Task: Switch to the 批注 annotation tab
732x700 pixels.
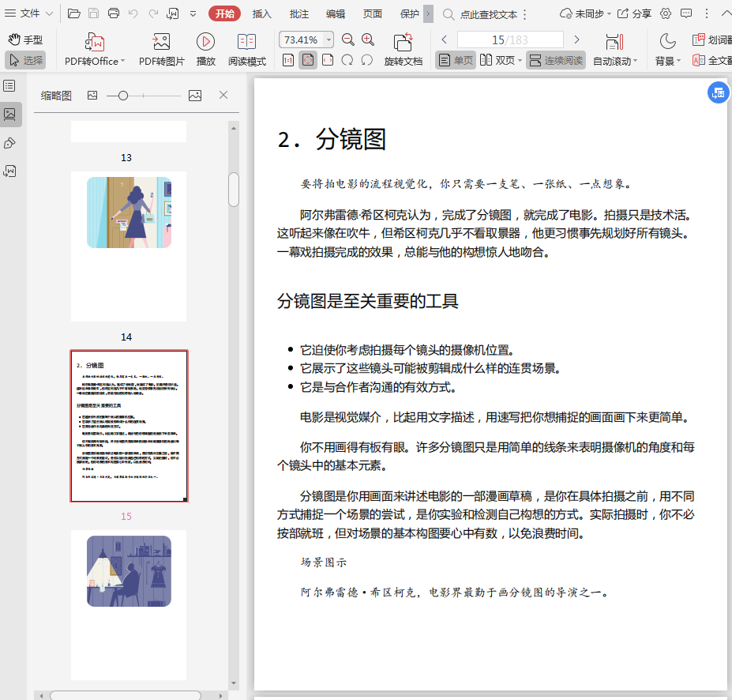Action: click(299, 13)
